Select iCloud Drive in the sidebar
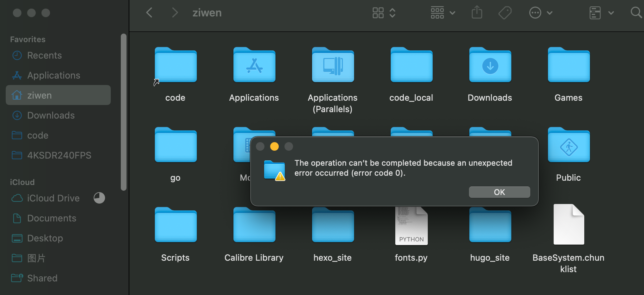 tap(53, 198)
